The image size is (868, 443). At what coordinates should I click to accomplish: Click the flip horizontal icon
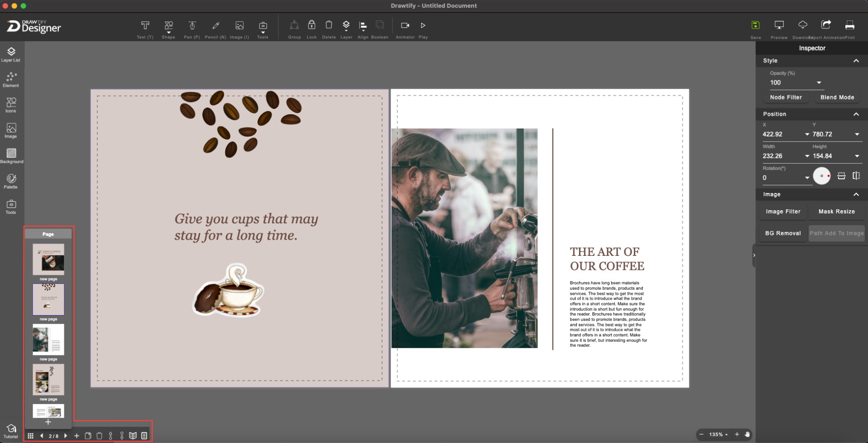pos(856,176)
